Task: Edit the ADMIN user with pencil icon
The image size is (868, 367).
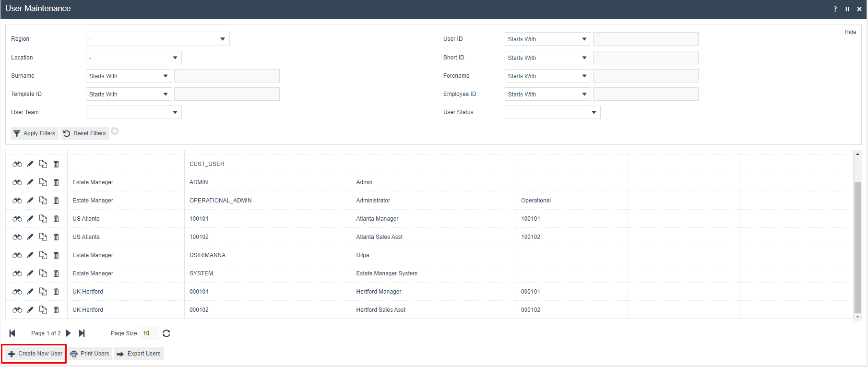Action: pos(30,182)
